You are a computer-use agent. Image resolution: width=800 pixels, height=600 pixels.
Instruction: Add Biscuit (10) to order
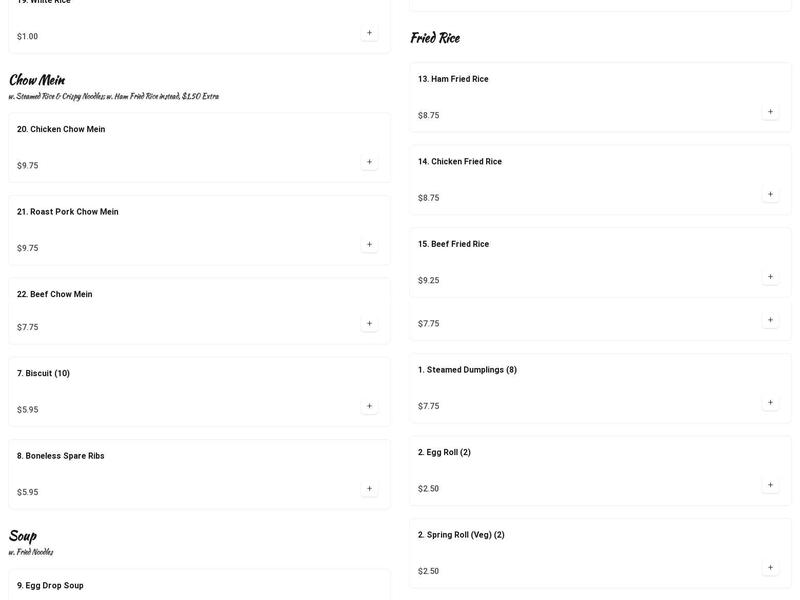[x=369, y=406]
